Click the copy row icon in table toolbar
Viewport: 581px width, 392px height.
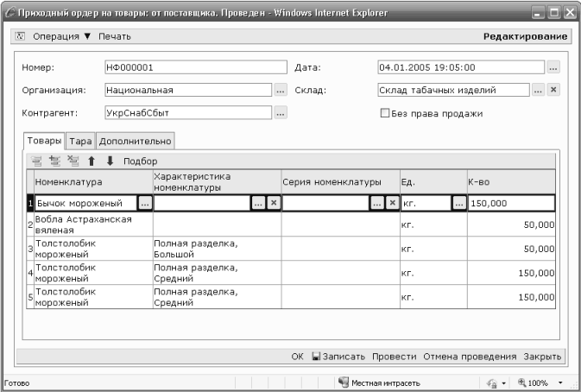pyautogui.click(x=55, y=161)
